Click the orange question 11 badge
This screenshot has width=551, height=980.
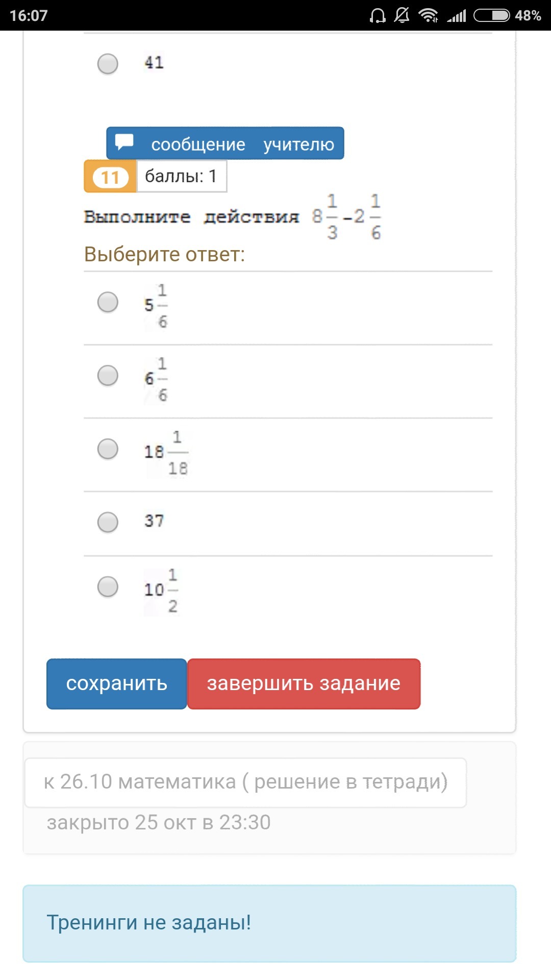click(x=110, y=177)
